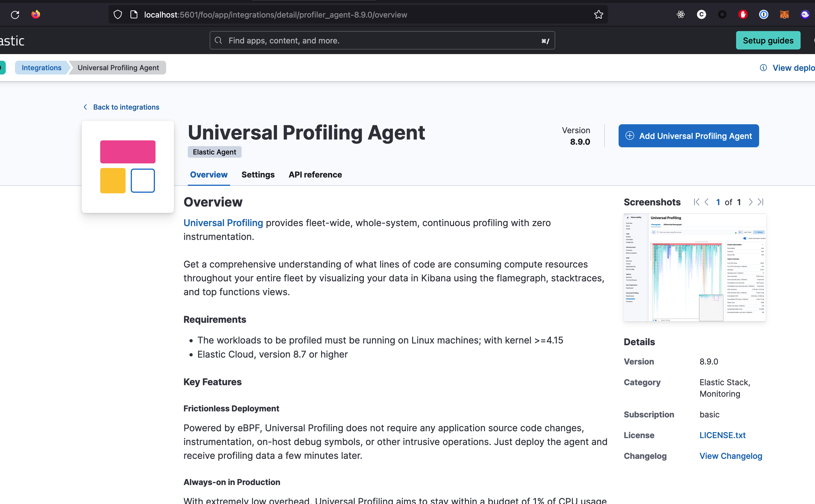
Task: Click the first screenshot navigation arrow
Action: (x=696, y=202)
